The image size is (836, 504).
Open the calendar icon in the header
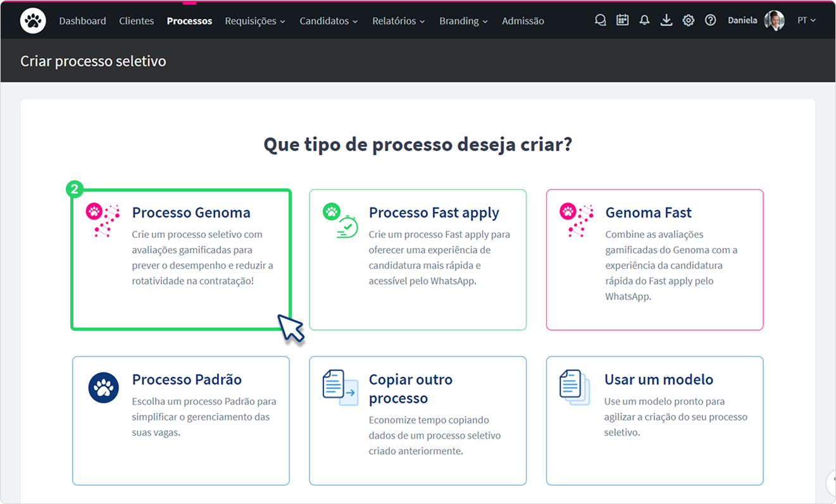click(623, 20)
